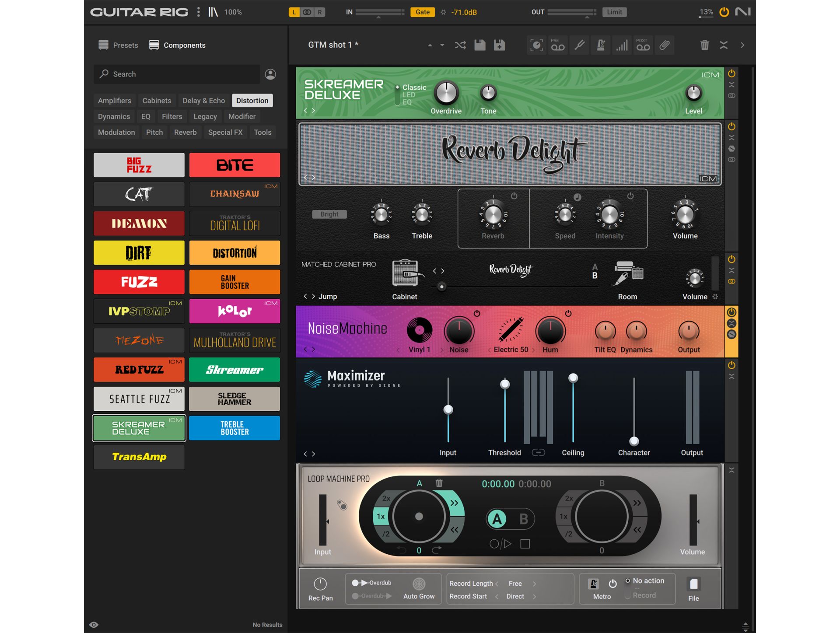This screenshot has width=840, height=633.
Task: Click the gear icon next to Gate
Action: click(x=443, y=12)
